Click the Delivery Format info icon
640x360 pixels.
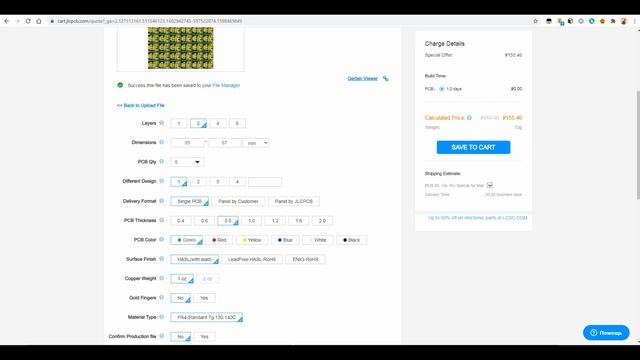pyautogui.click(x=162, y=201)
